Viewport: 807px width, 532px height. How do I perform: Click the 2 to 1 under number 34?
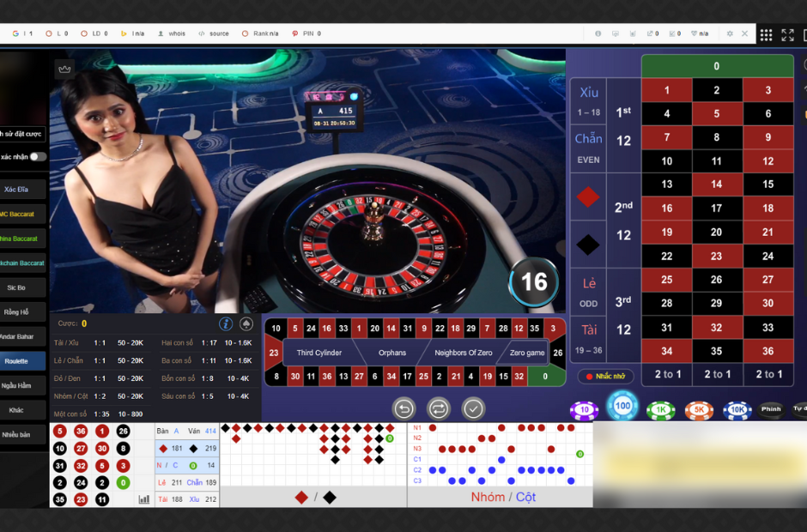(x=668, y=375)
